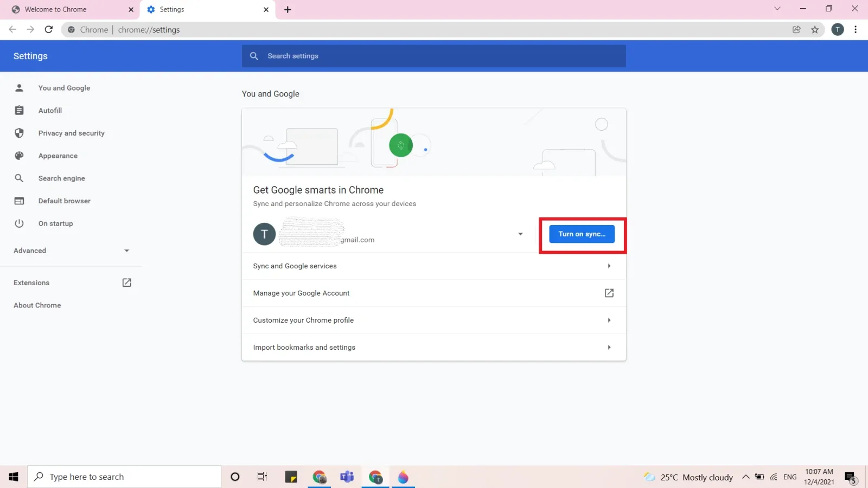This screenshot has height=488, width=868.
Task: Select Autofill in sidebar
Action: pyautogui.click(x=50, y=111)
